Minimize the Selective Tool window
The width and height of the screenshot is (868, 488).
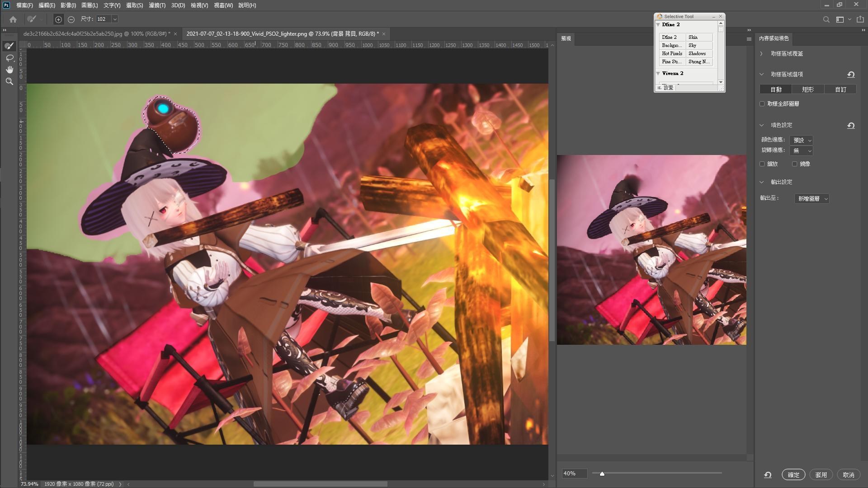tap(714, 17)
